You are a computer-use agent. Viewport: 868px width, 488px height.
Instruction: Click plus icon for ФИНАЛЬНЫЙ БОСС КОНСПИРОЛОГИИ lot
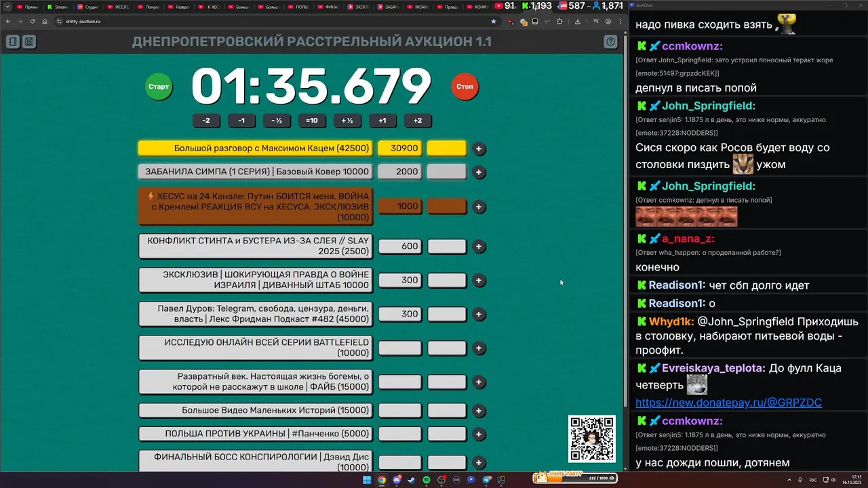pos(479,462)
